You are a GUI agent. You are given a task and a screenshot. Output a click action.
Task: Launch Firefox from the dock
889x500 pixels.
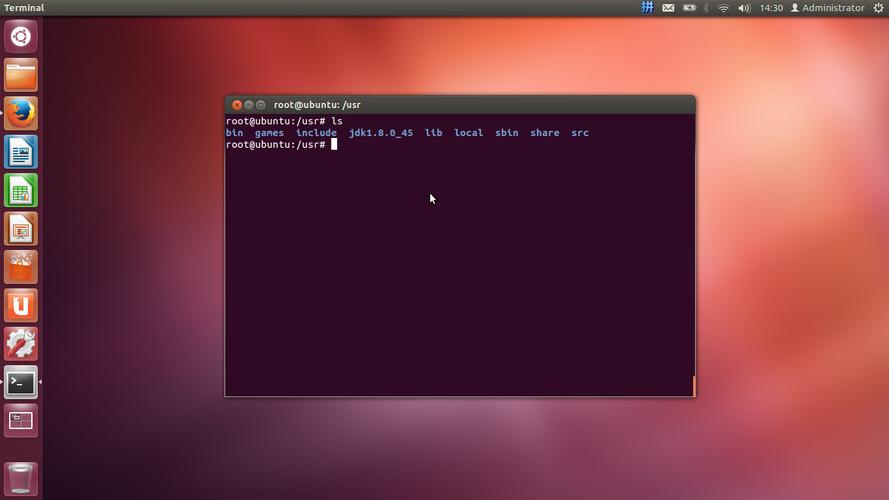[x=21, y=113]
